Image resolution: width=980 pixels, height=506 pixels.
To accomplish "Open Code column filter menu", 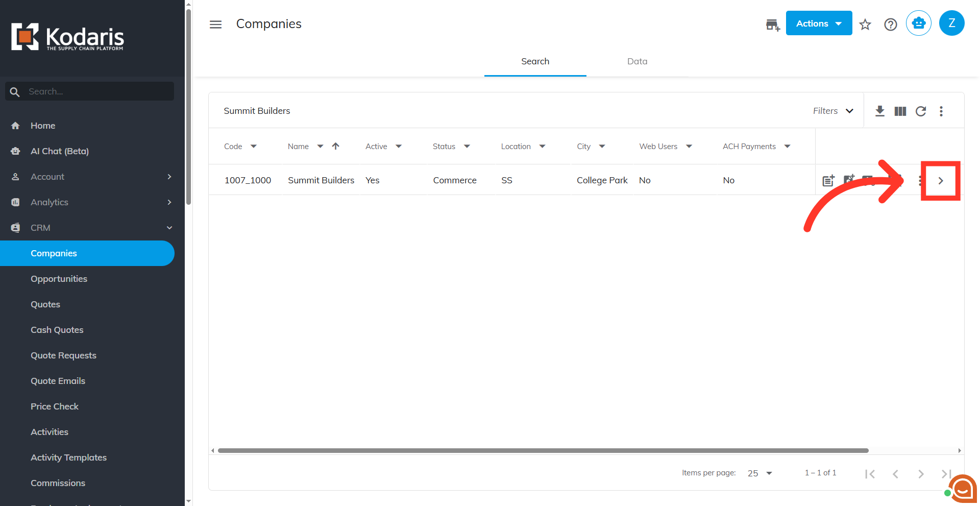I will point(253,147).
